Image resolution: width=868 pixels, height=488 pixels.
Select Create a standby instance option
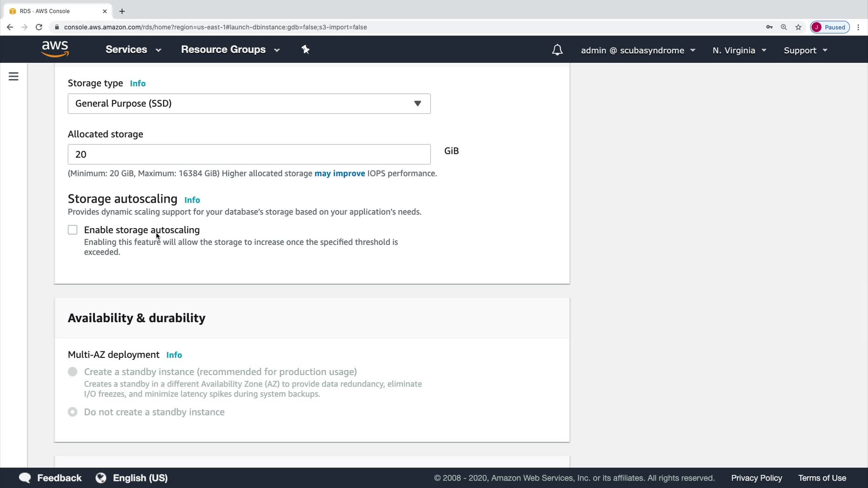[73, 372]
